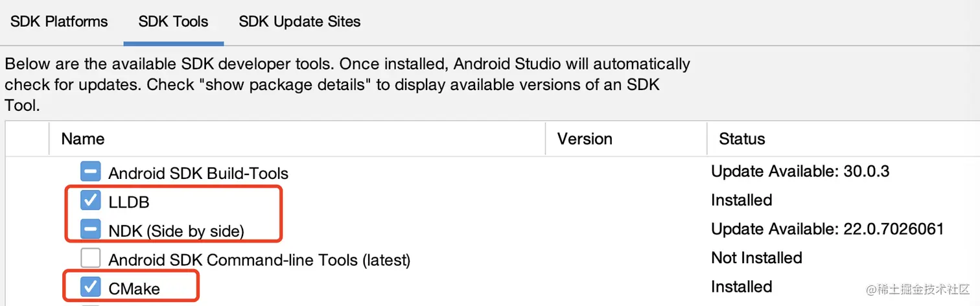980x306 pixels.
Task: Select the LLDB row label
Action: pyautogui.click(x=129, y=202)
